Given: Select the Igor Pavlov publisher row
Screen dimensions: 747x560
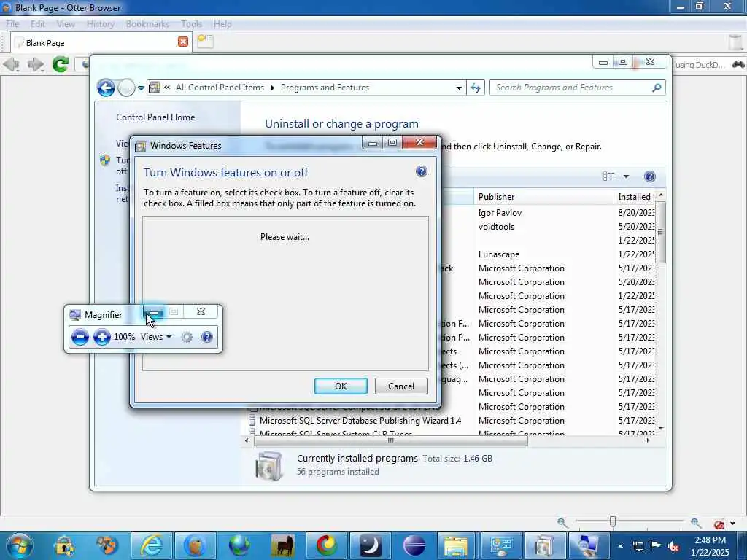Looking at the screenshot, I should click(x=500, y=213).
